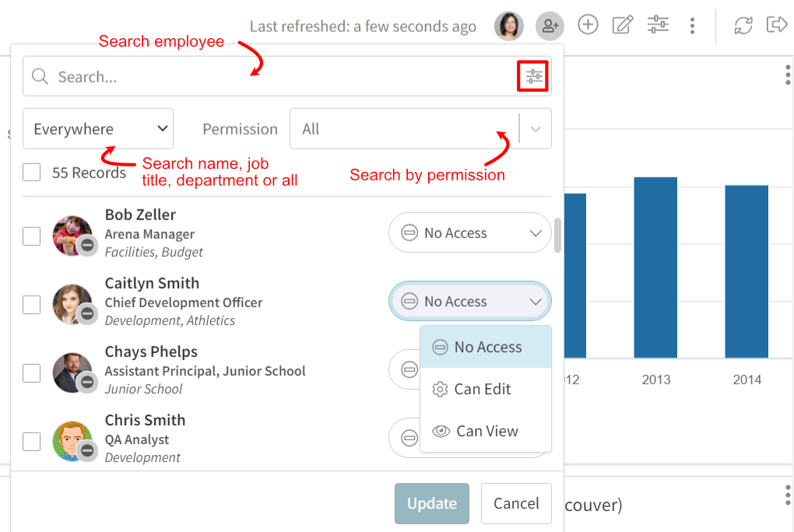Click the Last refreshed status text
The width and height of the screenshot is (794, 532).
coord(363,26)
